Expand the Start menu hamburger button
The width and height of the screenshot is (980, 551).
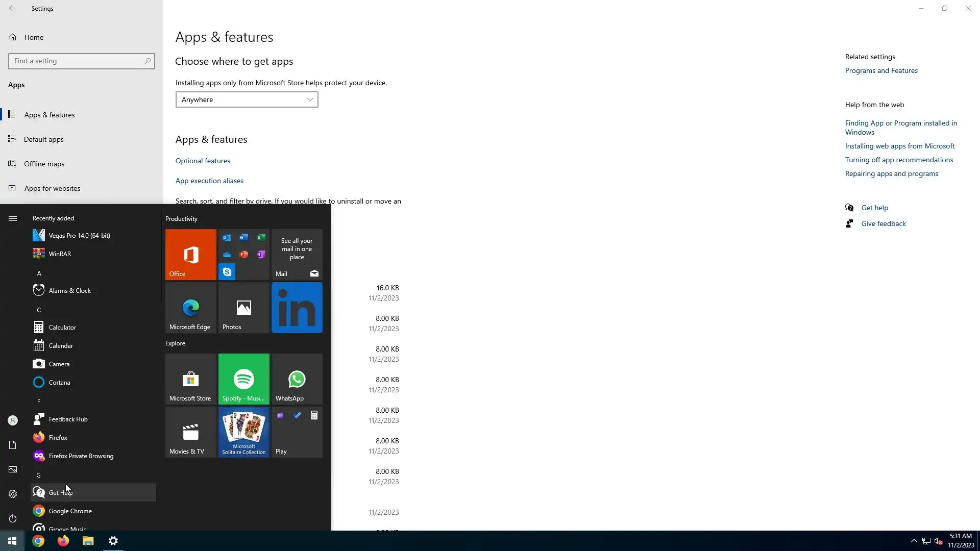pos(13,218)
